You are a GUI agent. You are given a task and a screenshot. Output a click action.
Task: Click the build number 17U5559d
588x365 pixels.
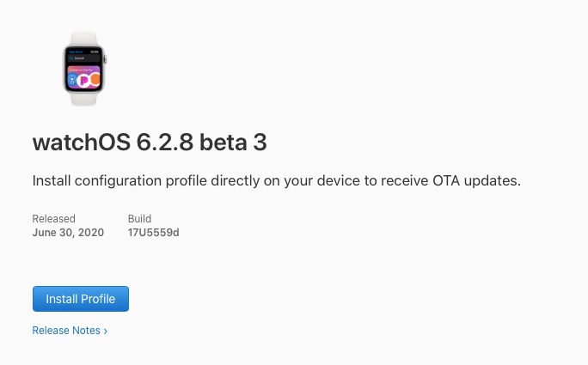click(153, 233)
